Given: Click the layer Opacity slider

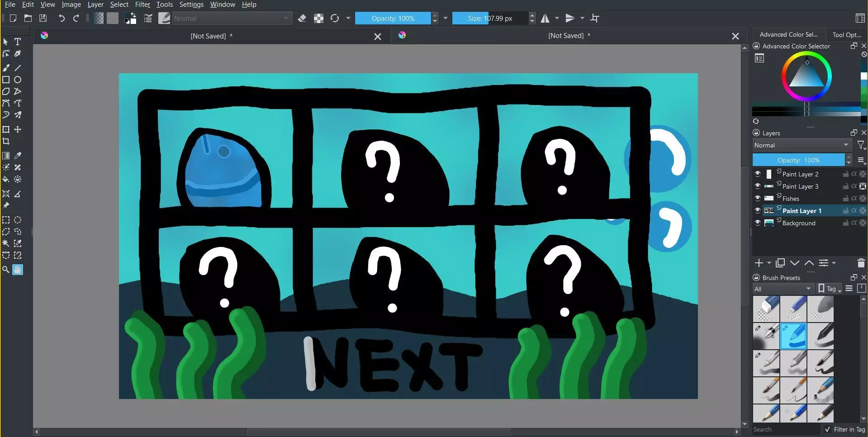Looking at the screenshot, I should [x=798, y=160].
